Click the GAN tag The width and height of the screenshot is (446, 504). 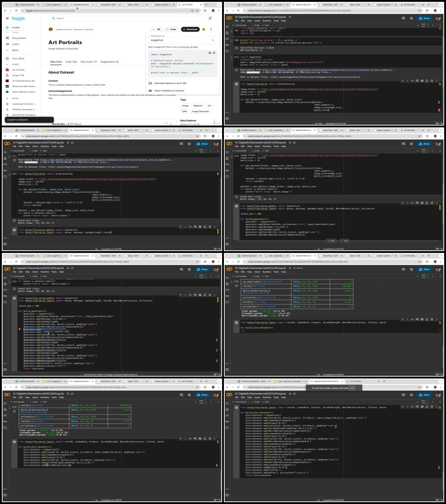pos(184,111)
